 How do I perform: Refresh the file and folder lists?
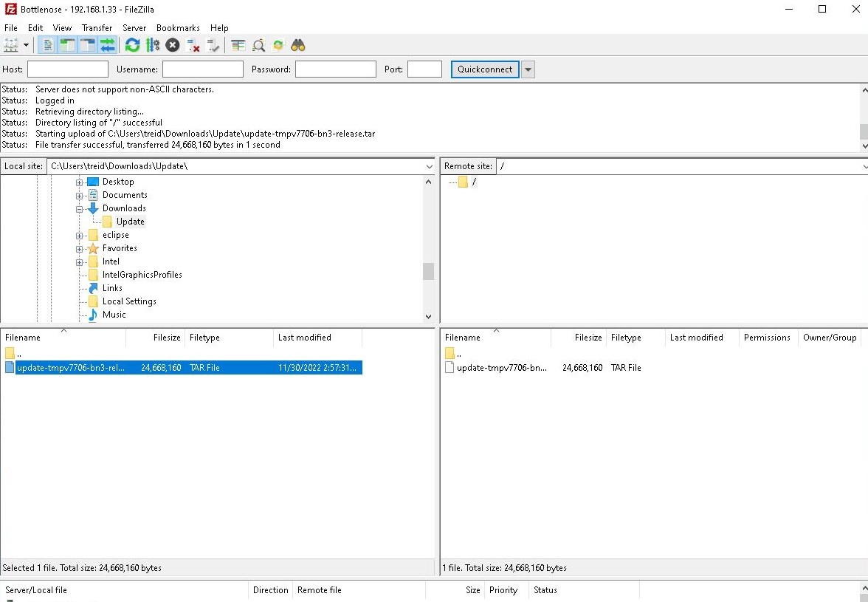coord(132,45)
